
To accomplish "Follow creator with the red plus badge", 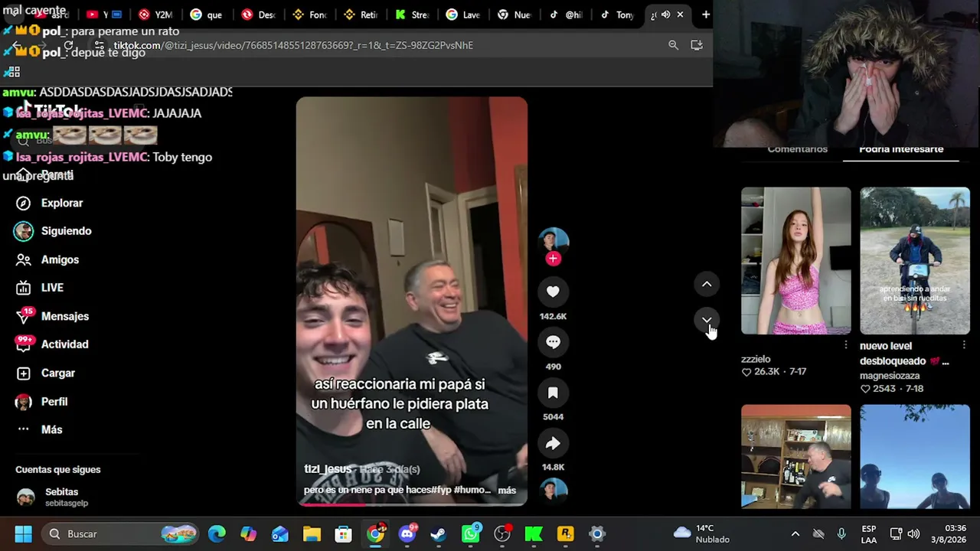I will click(553, 259).
